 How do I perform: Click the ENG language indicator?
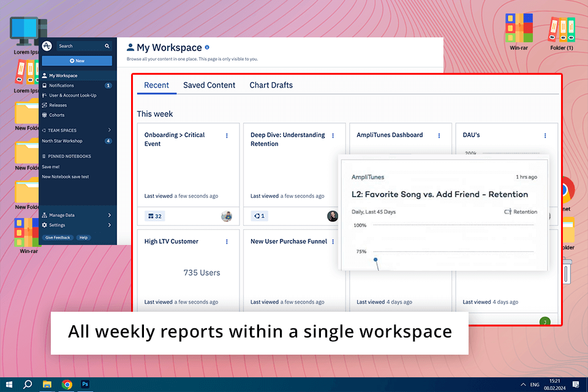pyautogui.click(x=535, y=385)
